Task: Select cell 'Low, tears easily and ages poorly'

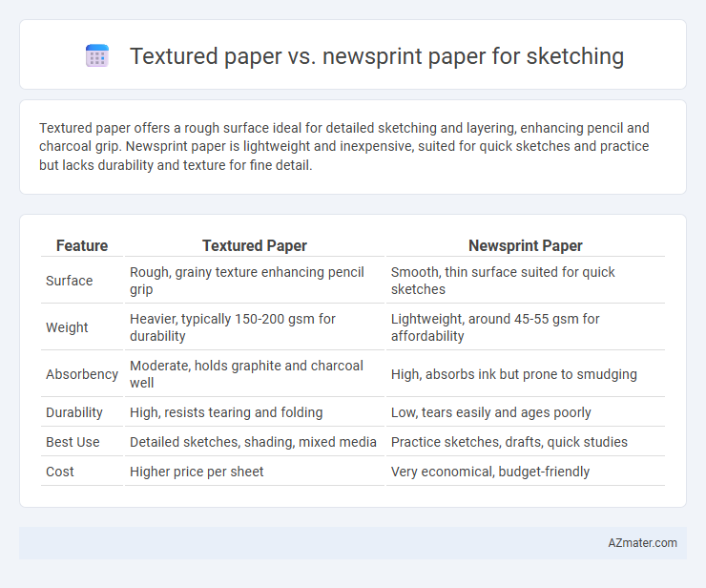Action: coord(526,412)
